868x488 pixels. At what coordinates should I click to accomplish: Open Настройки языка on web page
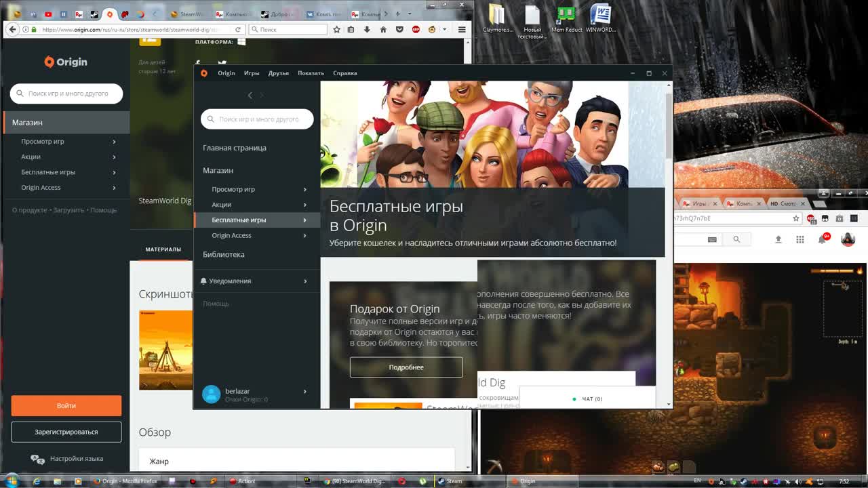coord(66,459)
